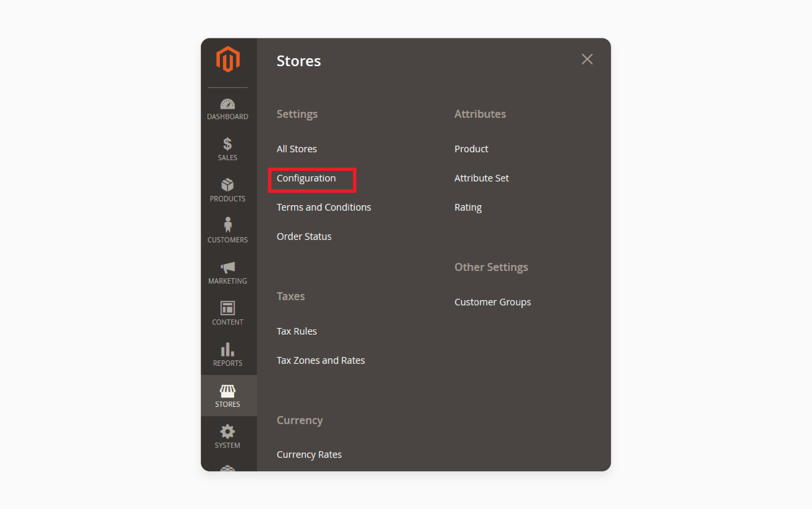Viewport: 812px width, 509px height.
Task: Open the Products sidebar section
Action: (x=228, y=190)
